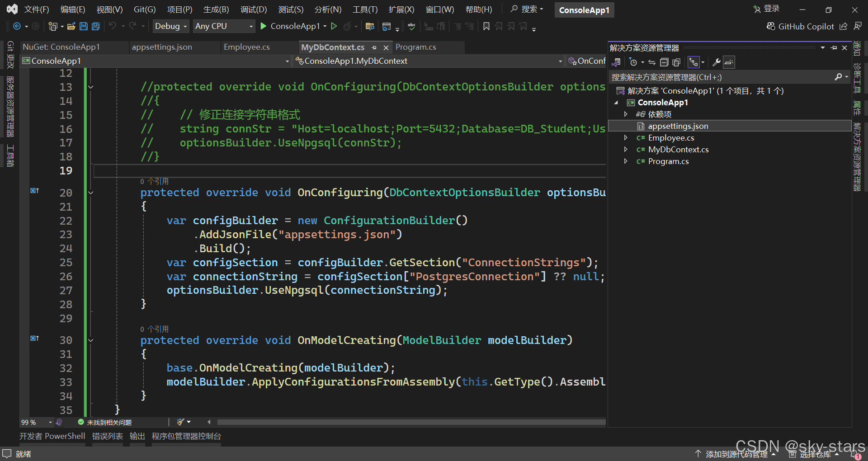Select appsettings.json in Solution Explorer
Screen dimensions: 868x461
pos(730,126)
